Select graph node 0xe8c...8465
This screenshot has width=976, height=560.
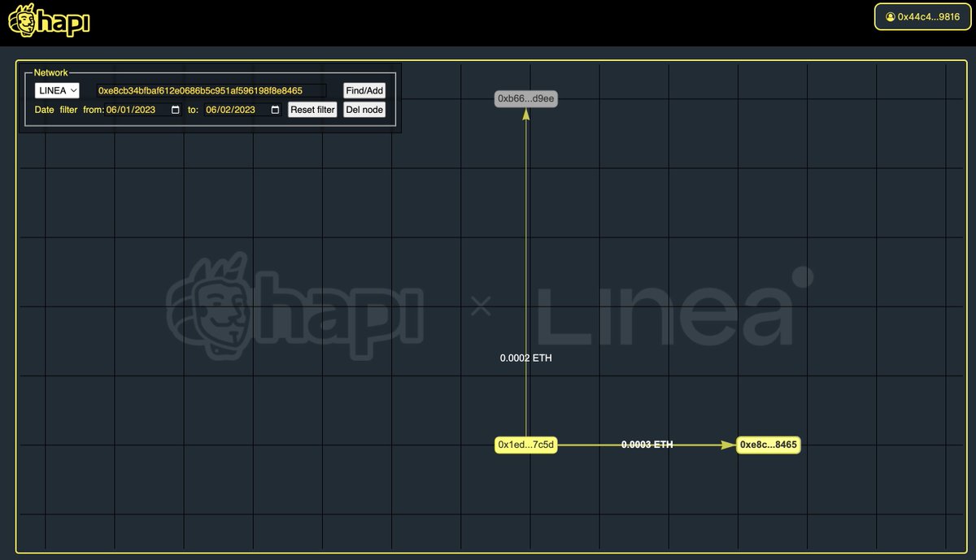[769, 445]
